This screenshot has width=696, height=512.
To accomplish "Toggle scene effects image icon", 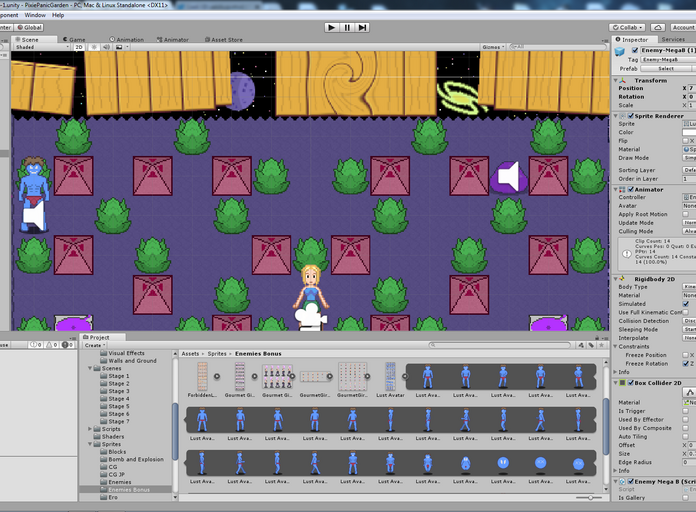I will coord(119,47).
